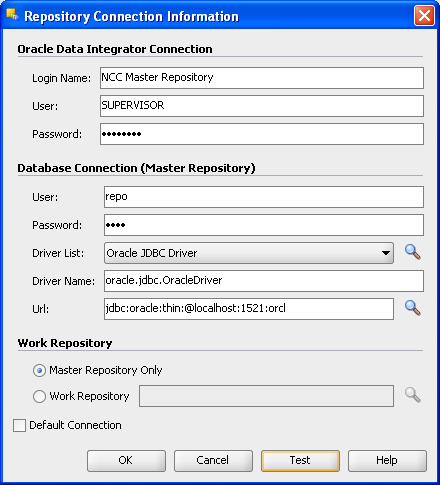Click the database connection Password field
The width and height of the screenshot is (440, 485).
(264, 225)
